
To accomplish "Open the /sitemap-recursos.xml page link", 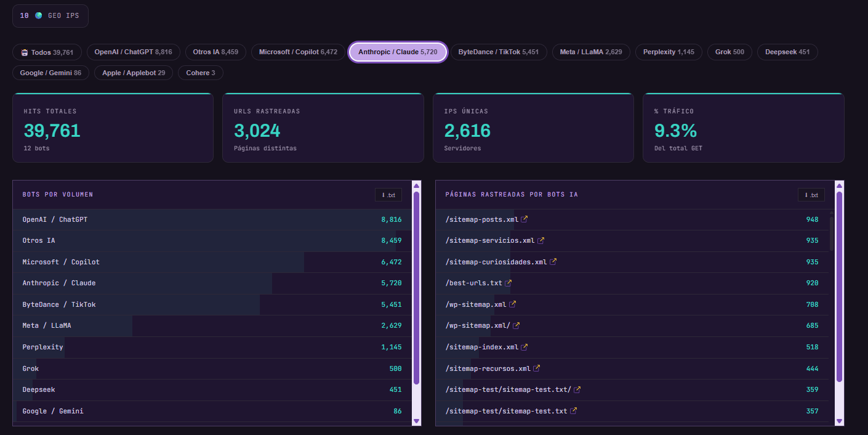I will pyautogui.click(x=488, y=368).
